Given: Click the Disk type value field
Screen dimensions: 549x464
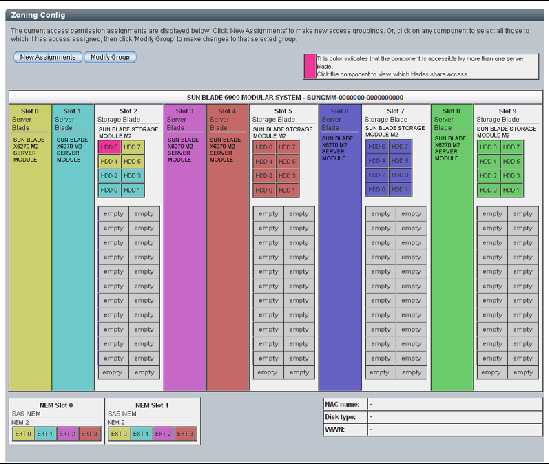Looking at the screenshot, I should point(454,417).
